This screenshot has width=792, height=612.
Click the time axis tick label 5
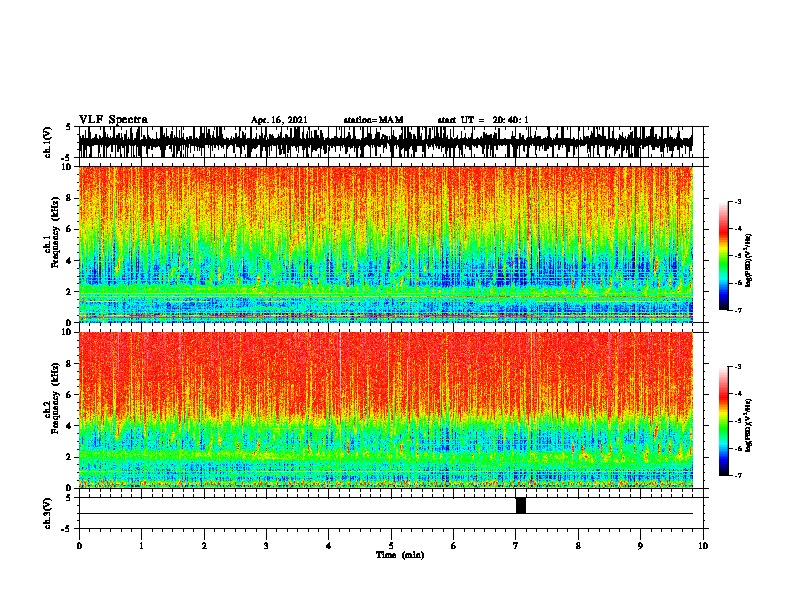[391, 545]
